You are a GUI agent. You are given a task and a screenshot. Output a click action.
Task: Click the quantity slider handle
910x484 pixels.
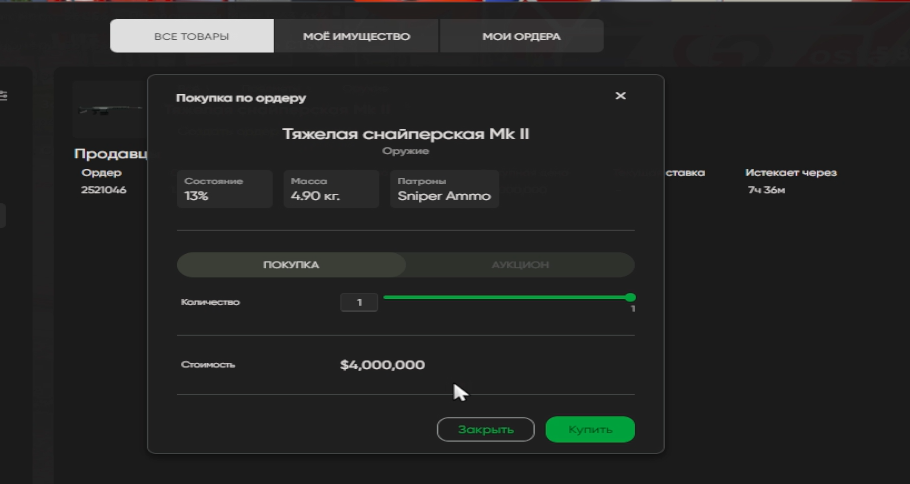click(630, 297)
